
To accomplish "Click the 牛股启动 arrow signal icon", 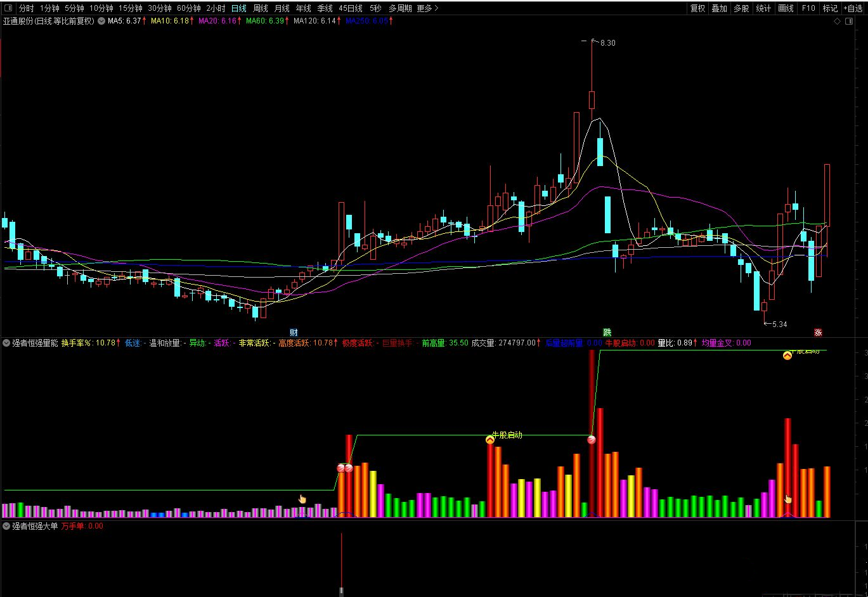I will click(x=489, y=440).
